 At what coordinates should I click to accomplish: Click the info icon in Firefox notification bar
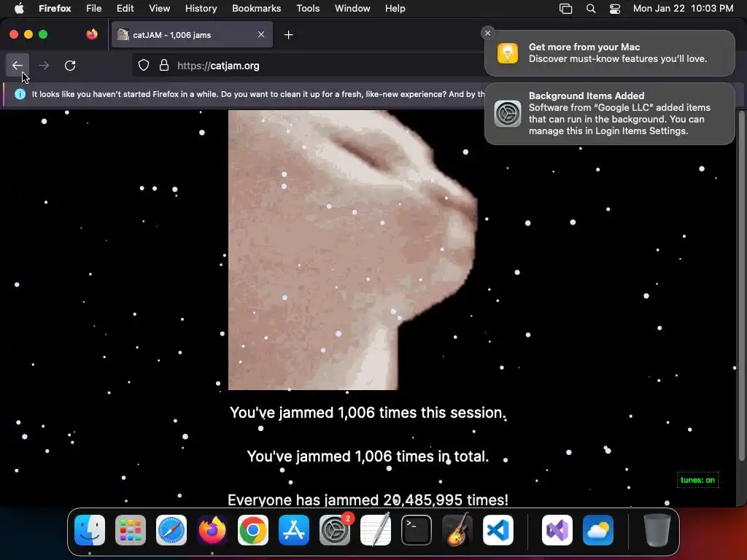20,94
